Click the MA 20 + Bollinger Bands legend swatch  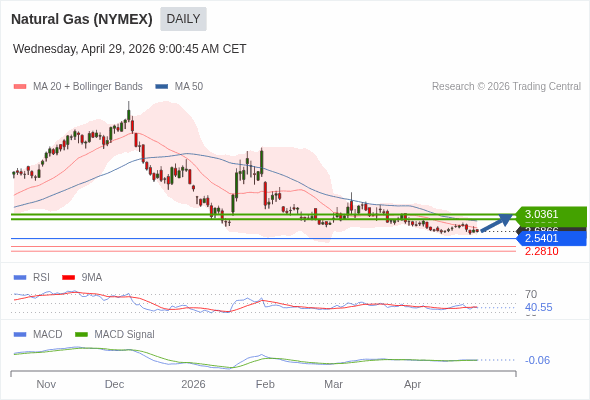click(x=20, y=87)
